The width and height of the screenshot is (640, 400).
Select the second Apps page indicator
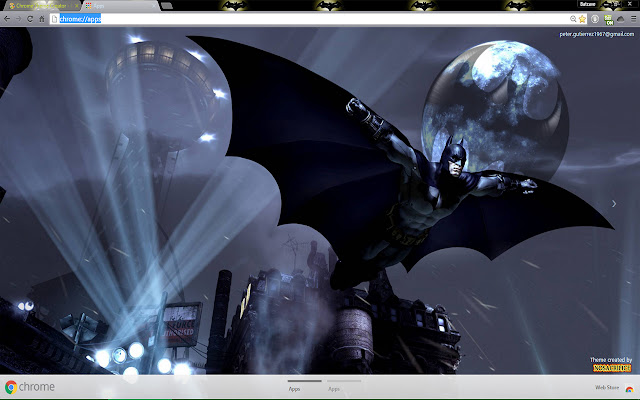coord(344,386)
